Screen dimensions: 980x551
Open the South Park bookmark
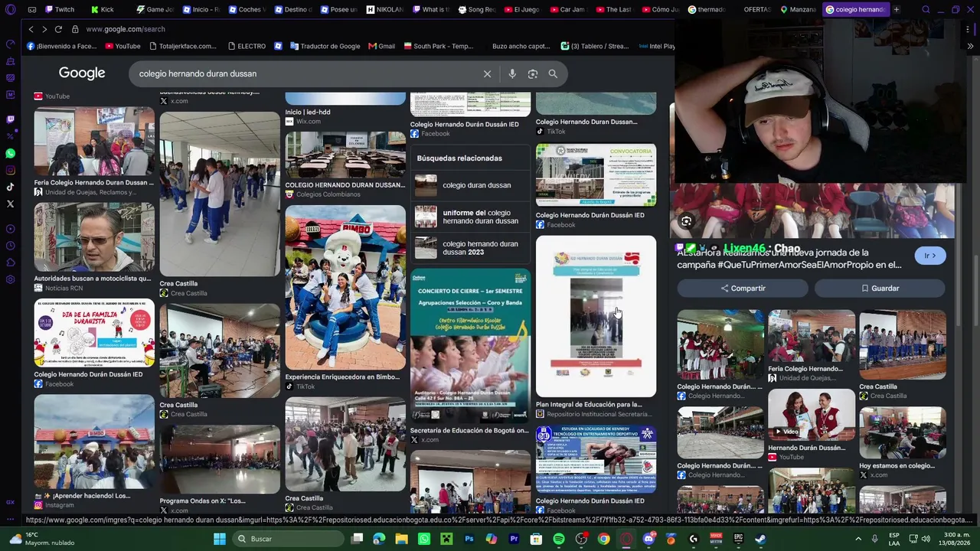tap(439, 46)
